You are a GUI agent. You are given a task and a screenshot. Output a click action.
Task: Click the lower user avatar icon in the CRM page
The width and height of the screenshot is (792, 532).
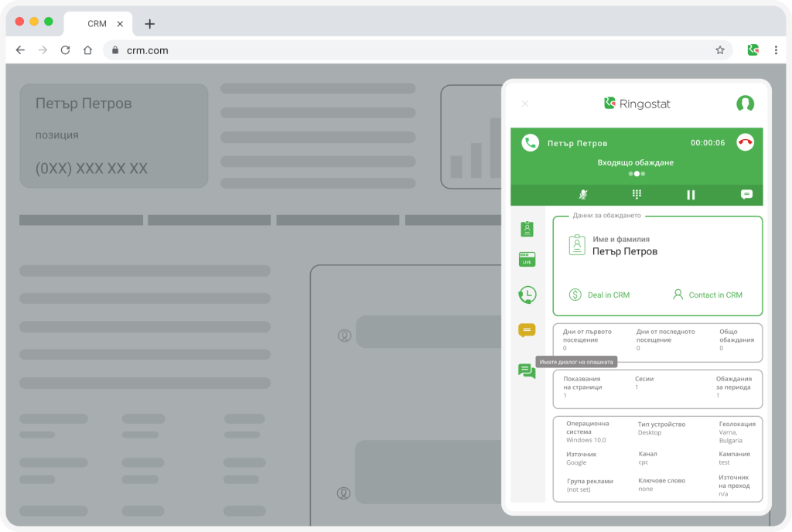point(343,493)
